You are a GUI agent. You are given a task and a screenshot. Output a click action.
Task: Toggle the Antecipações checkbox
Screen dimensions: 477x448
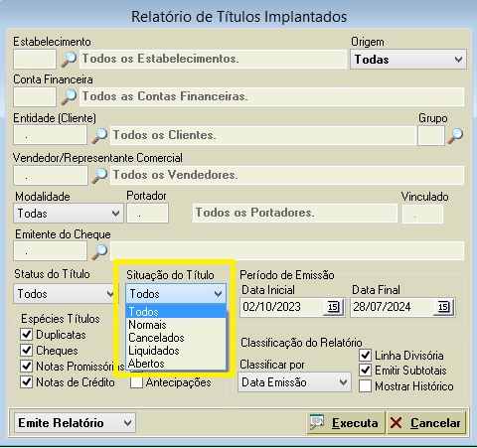136,382
